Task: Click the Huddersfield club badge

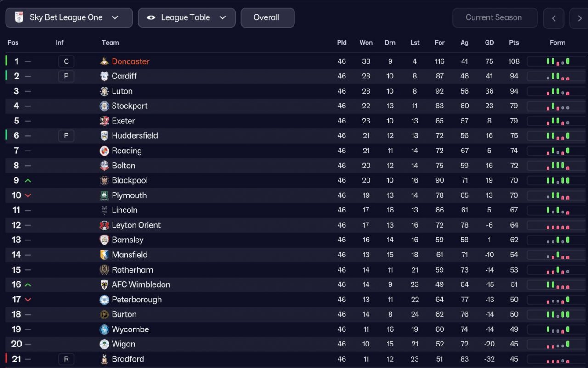Action: coord(104,136)
